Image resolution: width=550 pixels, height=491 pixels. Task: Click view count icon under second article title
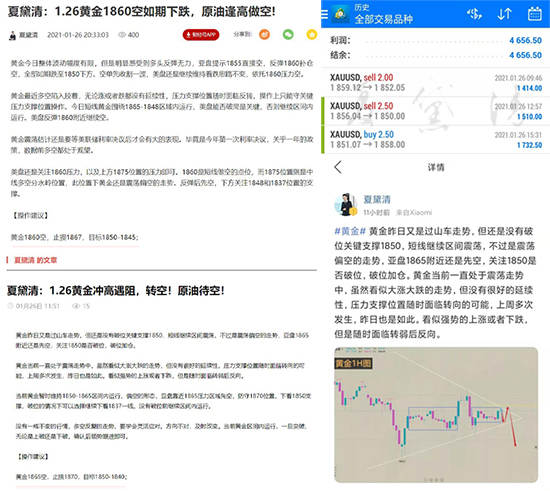(75, 306)
